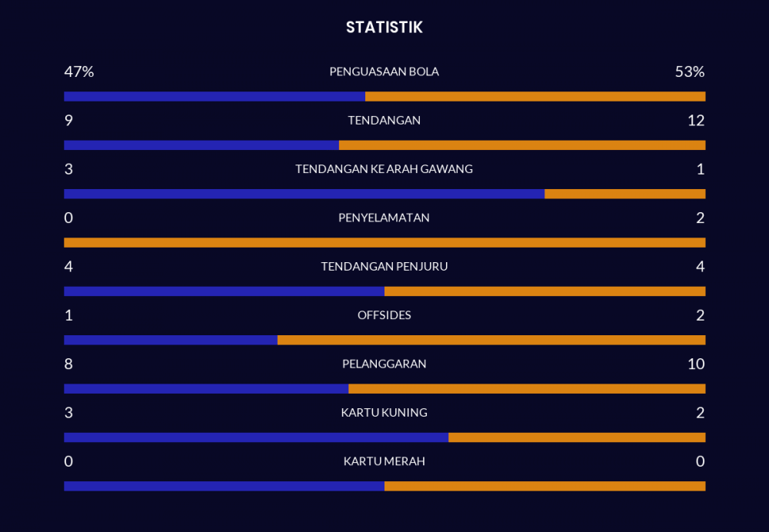The height and width of the screenshot is (532, 769).
Task: Click the blue possession bar segment
Action: 214,97
